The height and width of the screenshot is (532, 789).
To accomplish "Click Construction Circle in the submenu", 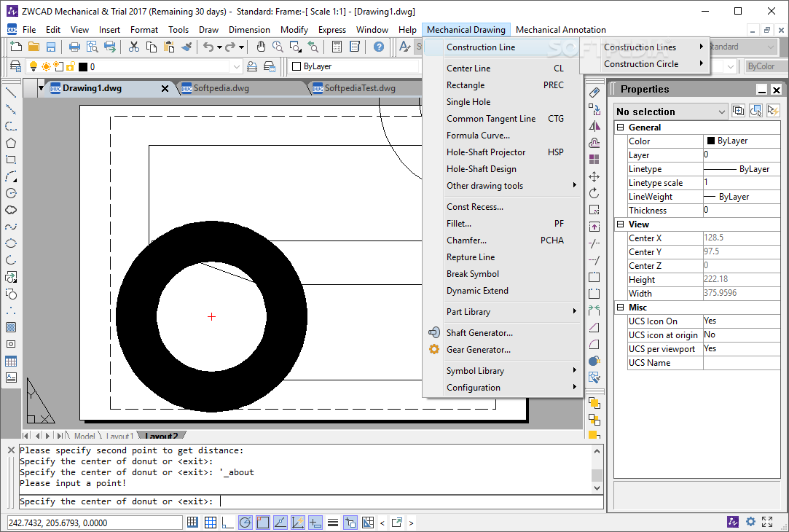I will point(641,64).
